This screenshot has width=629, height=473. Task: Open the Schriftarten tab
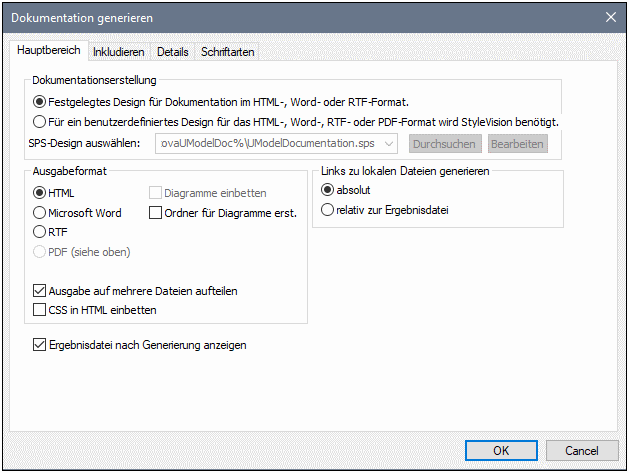coord(227,52)
